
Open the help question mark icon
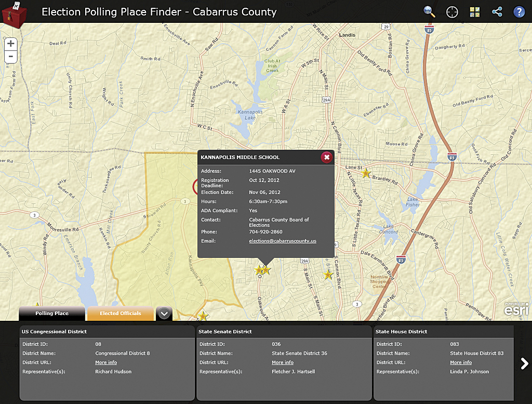tap(519, 12)
